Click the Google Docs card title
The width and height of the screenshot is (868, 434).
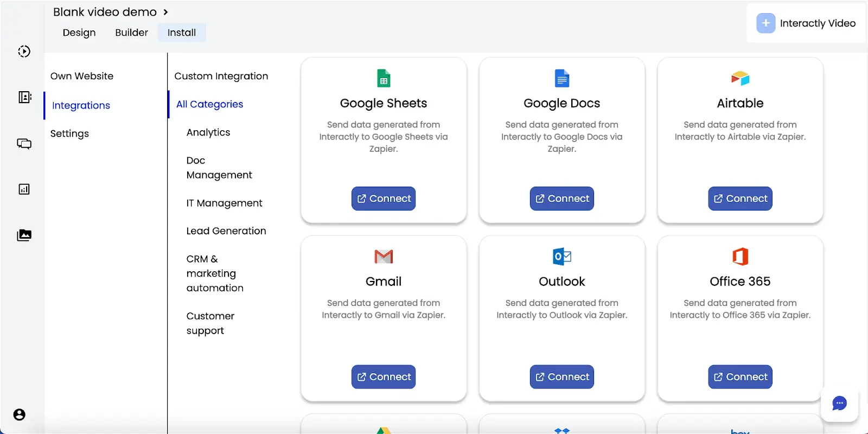pos(562,103)
